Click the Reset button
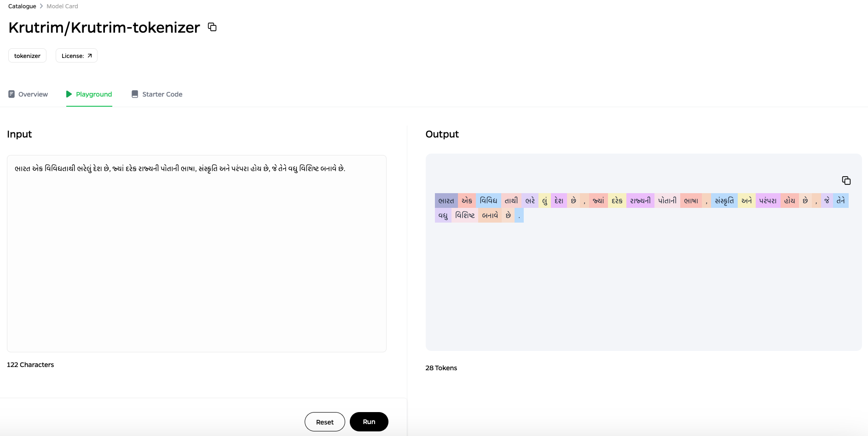This screenshot has height=436, width=868. point(324,422)
